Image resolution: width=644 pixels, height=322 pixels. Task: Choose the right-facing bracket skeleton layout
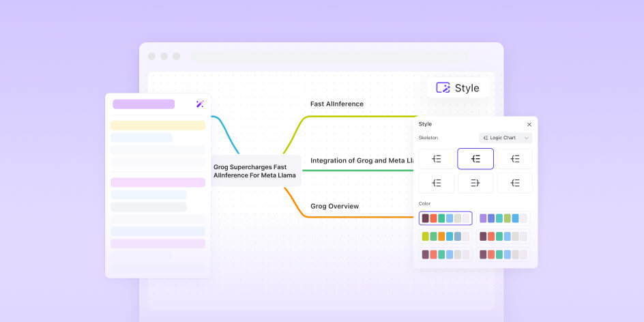point(475,183)
